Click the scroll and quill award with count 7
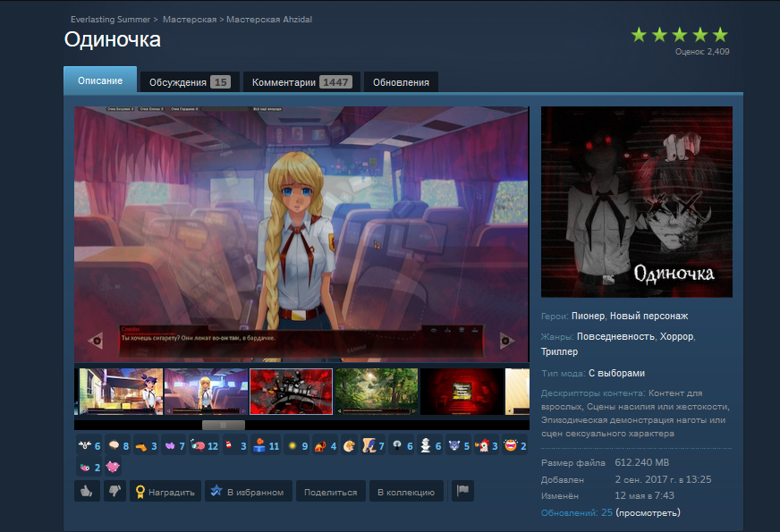This screenshot has width=780, height=532. tap(373, 445)
